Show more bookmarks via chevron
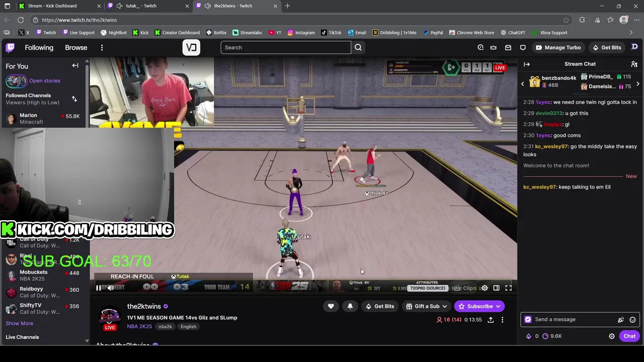Image resolution: width=644 pixels, height=362 pixels. (631, 33)
